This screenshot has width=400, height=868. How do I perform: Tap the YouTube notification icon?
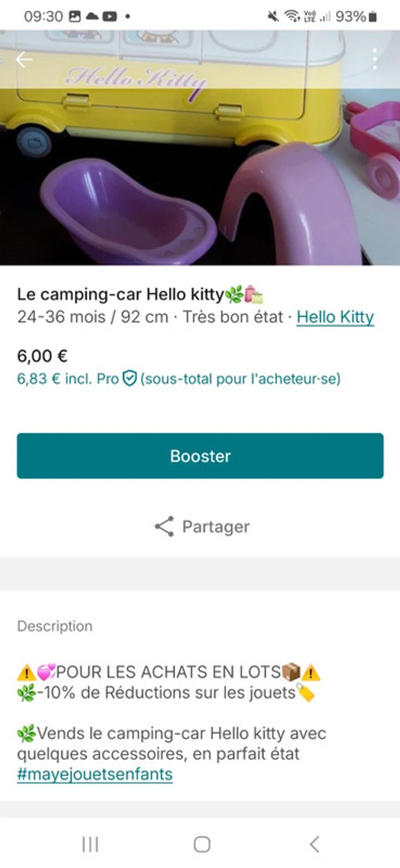click(x=109, y=16)
